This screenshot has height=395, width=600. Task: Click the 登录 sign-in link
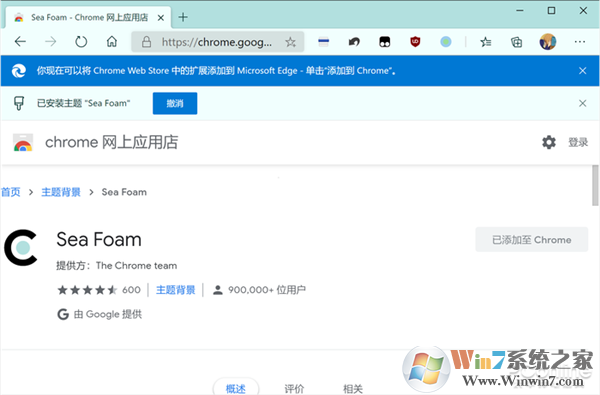[x=578, y=142]
